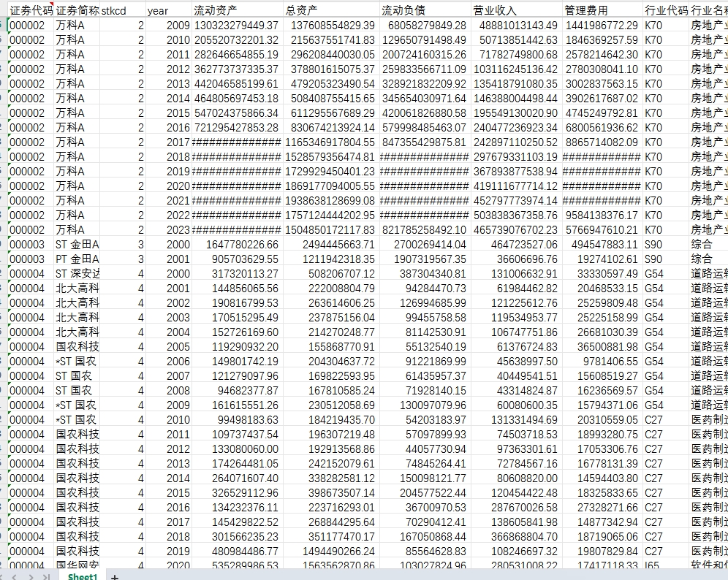
Task: Click the 200724160315.26 cell
Action: coord(425,55)
